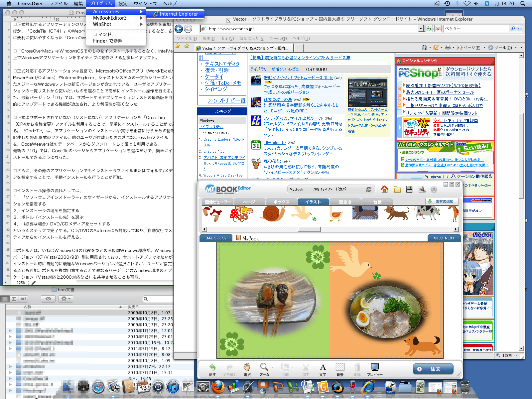
Task: Switch to the 台紙 tab
Action: pos(377,202)
